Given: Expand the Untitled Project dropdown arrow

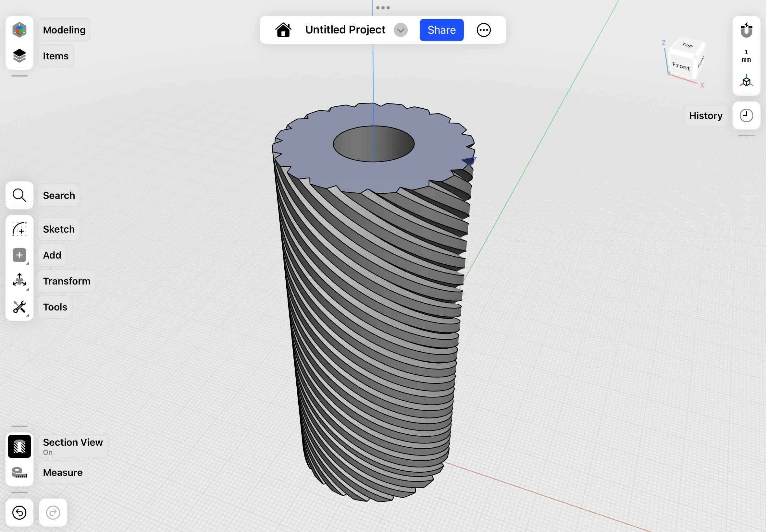Looking at the screenshot, I should pyautogui.click(x=400, y=30).
